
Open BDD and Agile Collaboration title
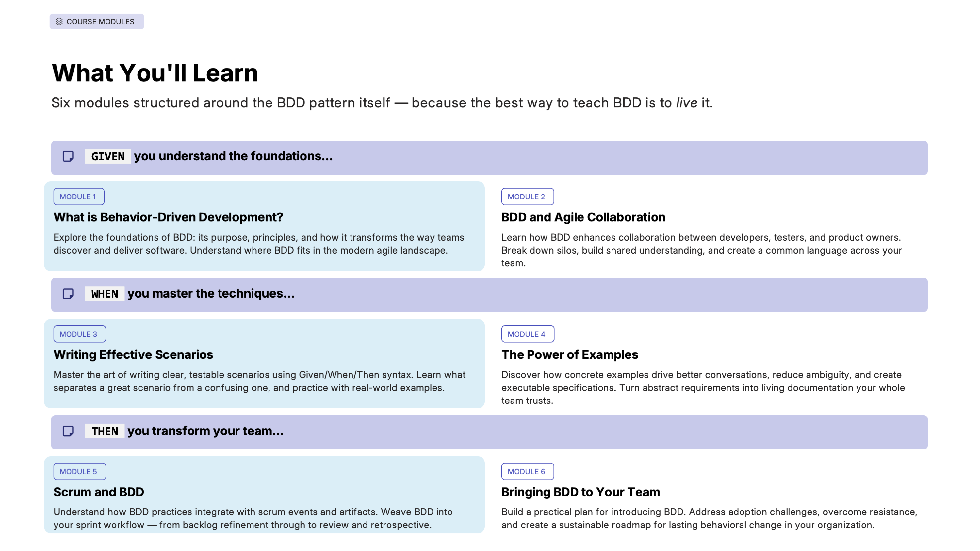click(583, 217)
